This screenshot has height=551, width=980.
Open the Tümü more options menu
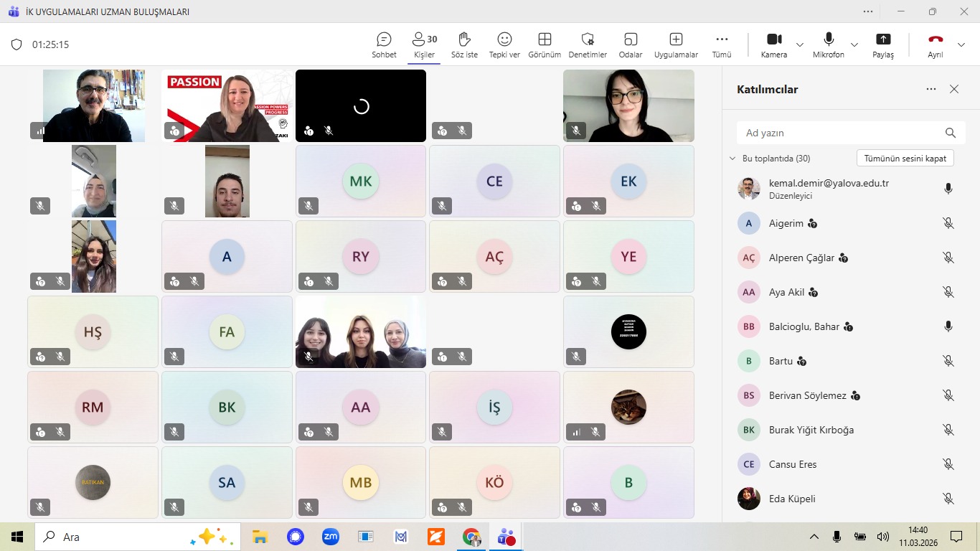722,44
